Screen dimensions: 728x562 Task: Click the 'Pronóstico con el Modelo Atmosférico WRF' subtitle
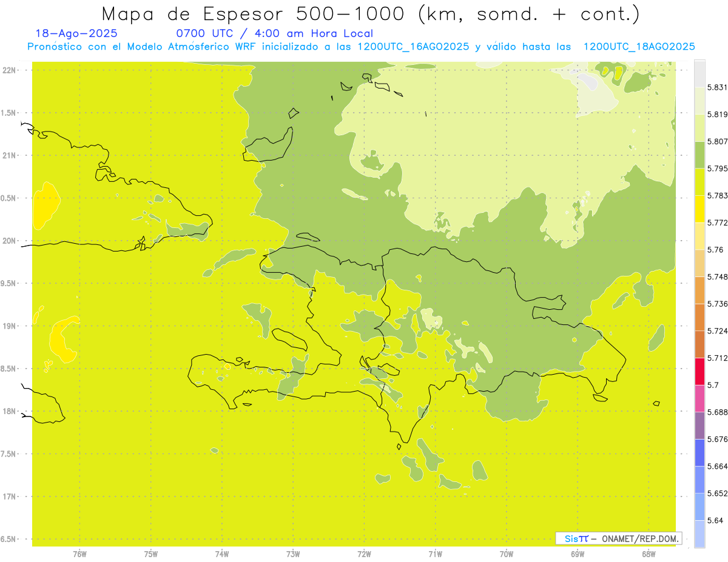143,47
